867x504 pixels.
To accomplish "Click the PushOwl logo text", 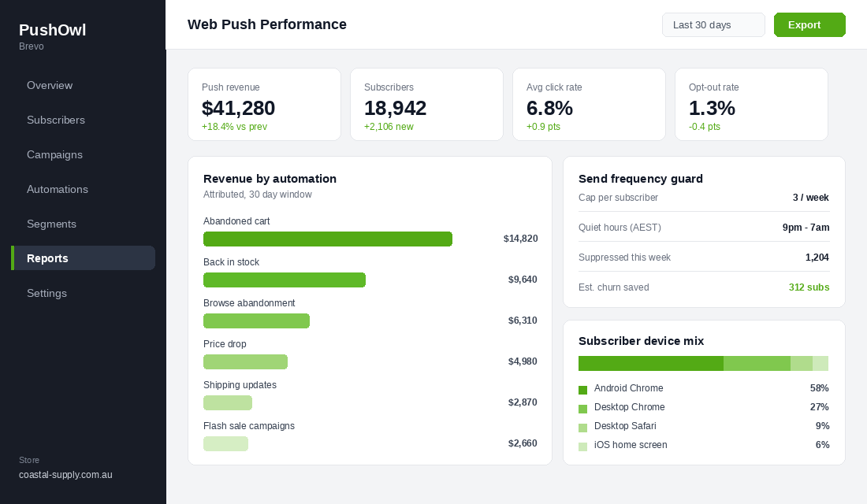I will (x=53, y=30).
